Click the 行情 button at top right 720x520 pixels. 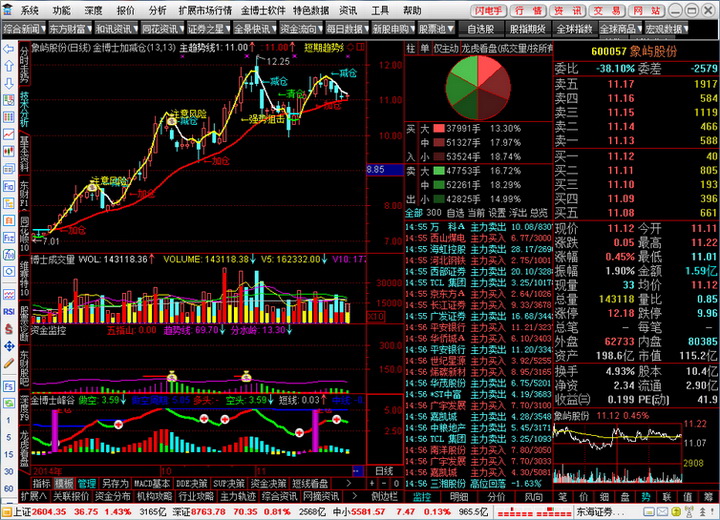(528, 11)
